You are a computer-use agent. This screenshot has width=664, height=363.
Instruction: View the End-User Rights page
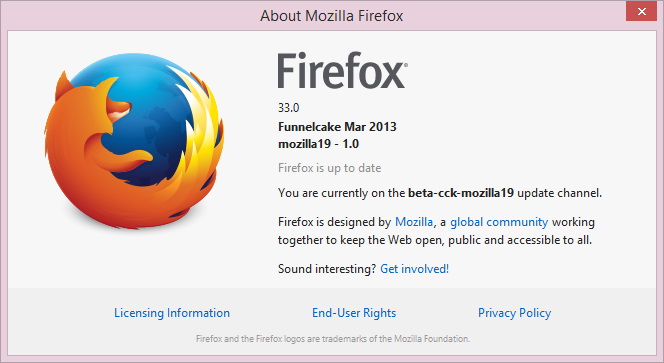point(354,313)
